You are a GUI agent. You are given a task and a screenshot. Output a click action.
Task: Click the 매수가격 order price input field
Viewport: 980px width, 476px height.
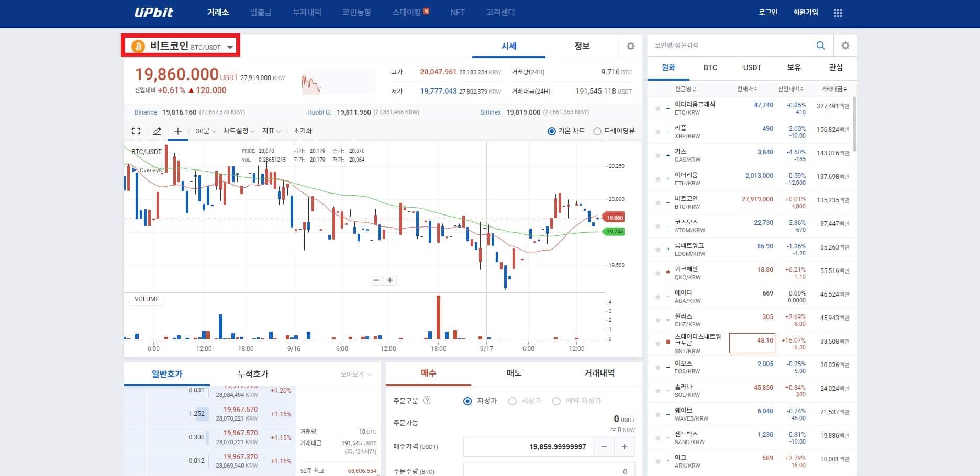(528, 446)
